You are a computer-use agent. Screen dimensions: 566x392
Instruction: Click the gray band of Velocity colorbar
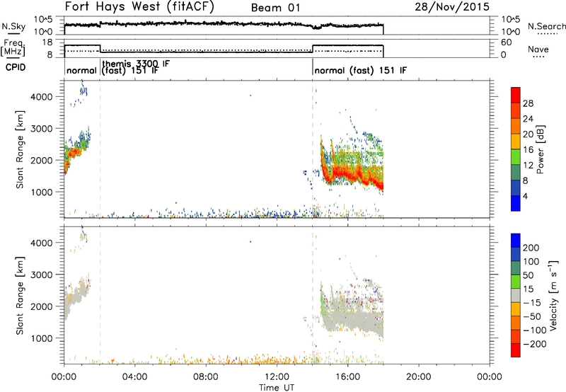pyautogui.click(x=516, y=295)
